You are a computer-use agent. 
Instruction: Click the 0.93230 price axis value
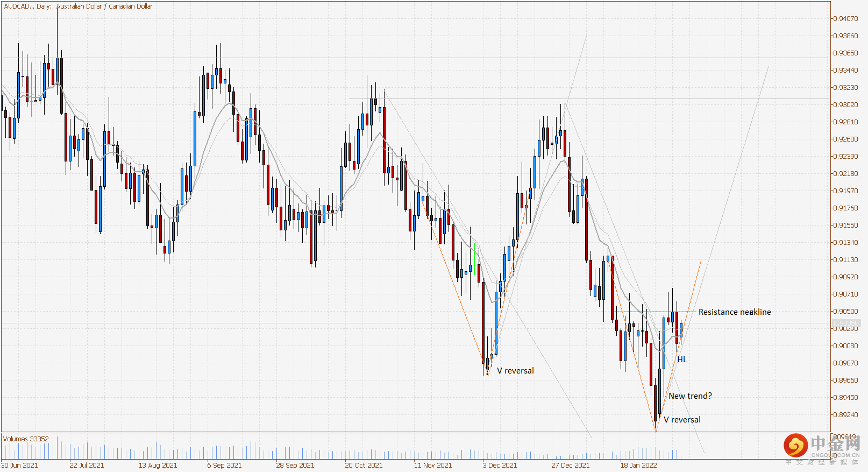click(845, 88)
